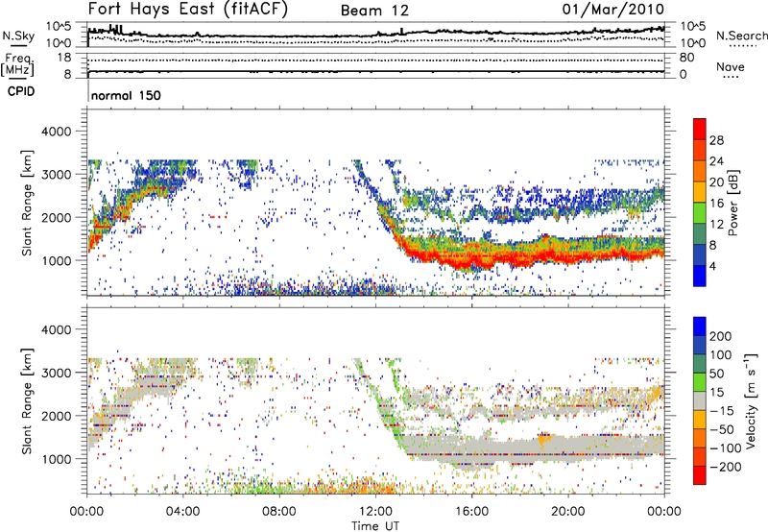
Task: Click the 200 tick on Velocity colorbar
Action: point(721,336)
